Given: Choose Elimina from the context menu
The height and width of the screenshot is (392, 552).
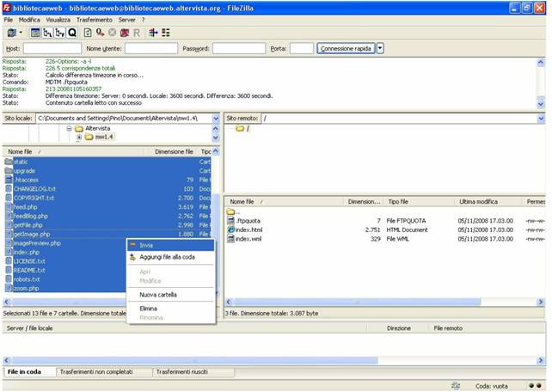Looking at the screenshot, I should click(171, 309).
